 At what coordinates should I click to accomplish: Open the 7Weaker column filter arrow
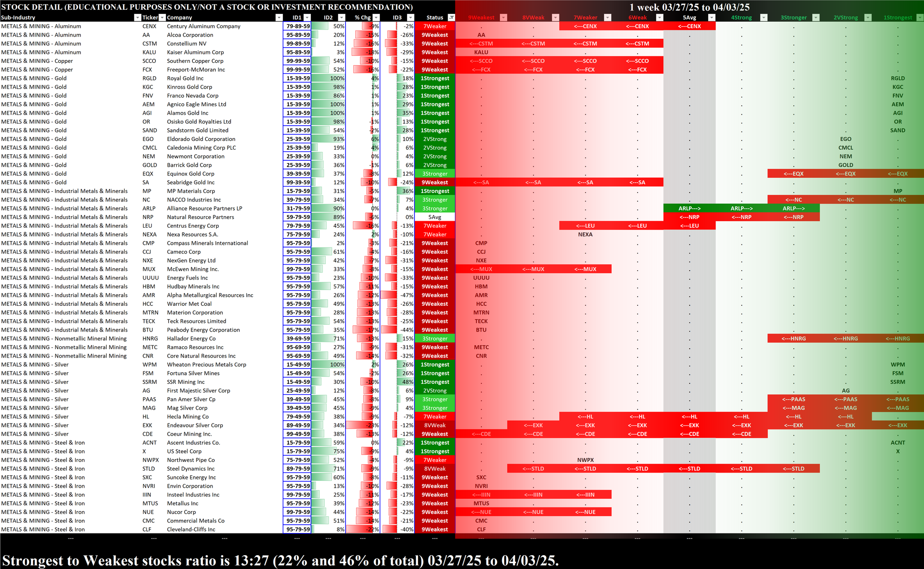(608, 18)
